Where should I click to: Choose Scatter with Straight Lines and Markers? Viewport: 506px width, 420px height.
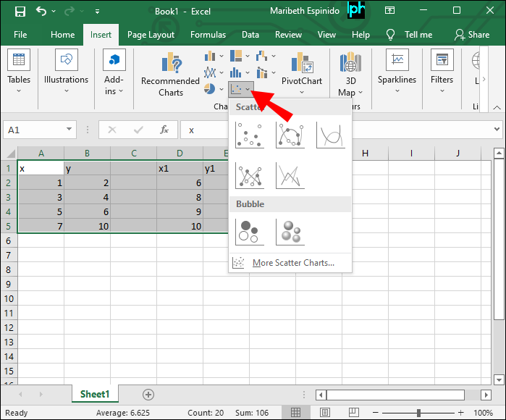pyautogui.click(x=250, y=175)
